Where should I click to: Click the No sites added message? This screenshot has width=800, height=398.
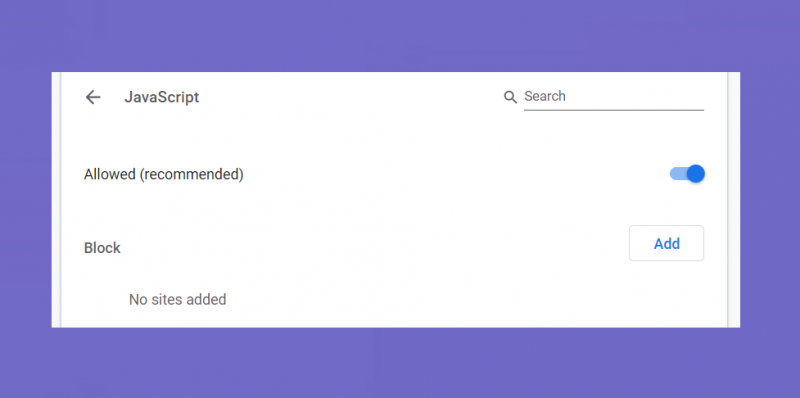(178, 299)
